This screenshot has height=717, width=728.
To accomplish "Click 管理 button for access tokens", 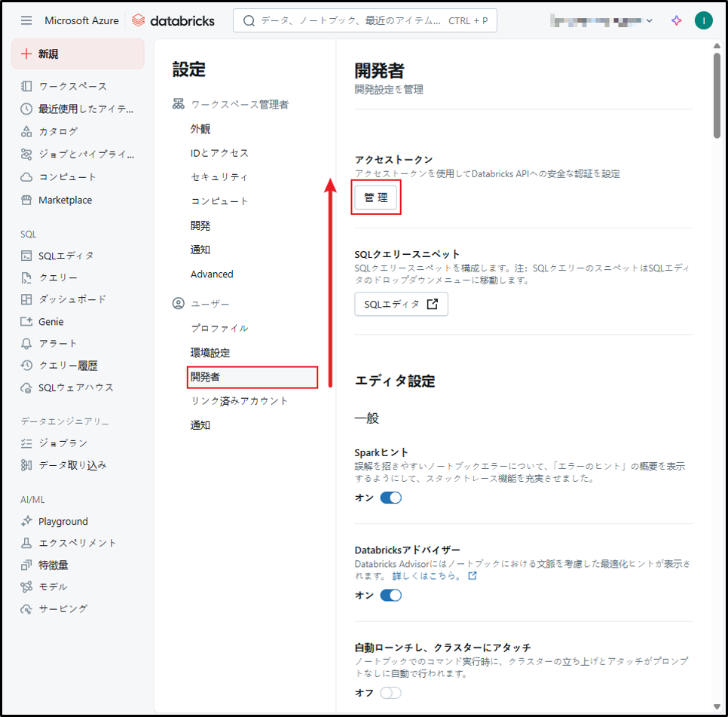I will (375, 198).
